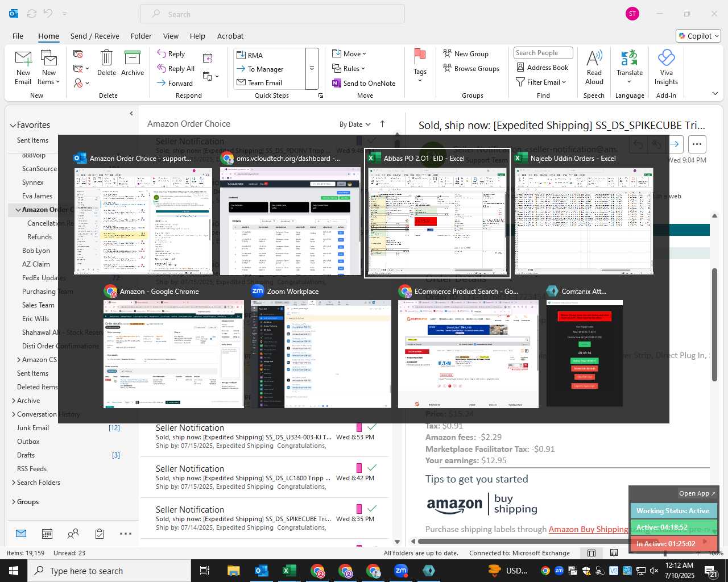
Task: Click pink category on Wed 8:35 PM message
Action: click(x=359, y=509)
